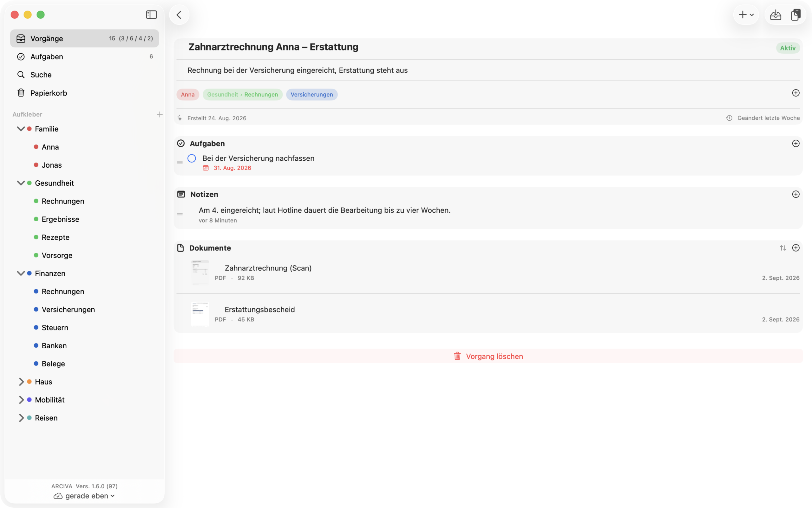
Task: Click the note text about Hotline Bearbeitung
Action: click(x=324, y=210)
